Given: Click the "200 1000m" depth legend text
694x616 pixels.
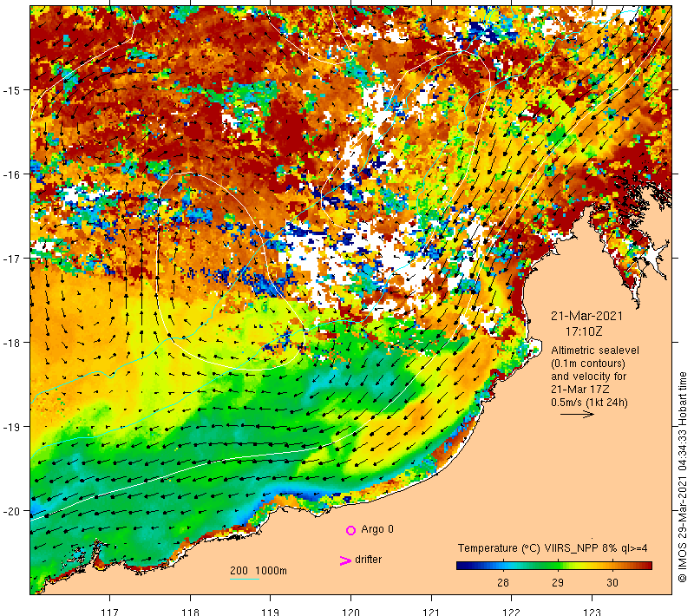Looking at the screenshot, I should [258, 570].
